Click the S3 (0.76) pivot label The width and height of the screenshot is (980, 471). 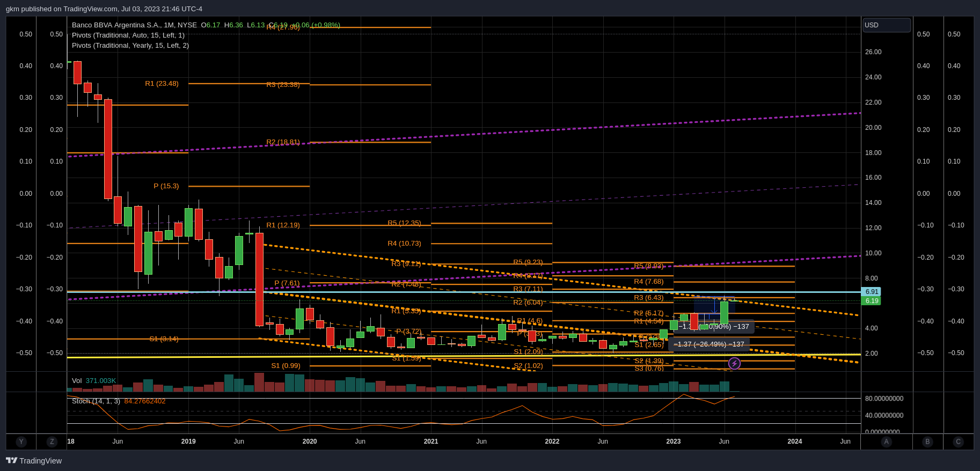(649, 369)
